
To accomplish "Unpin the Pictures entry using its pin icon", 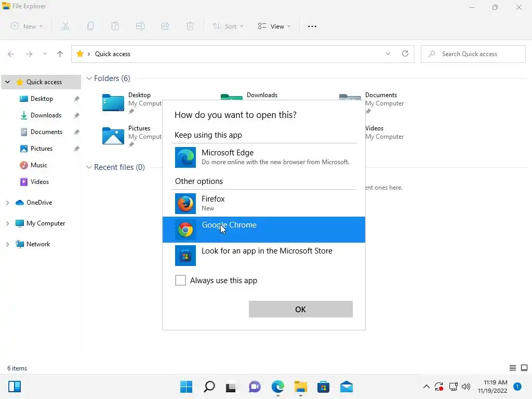I will pyautogui.click(x=77, y=149).
